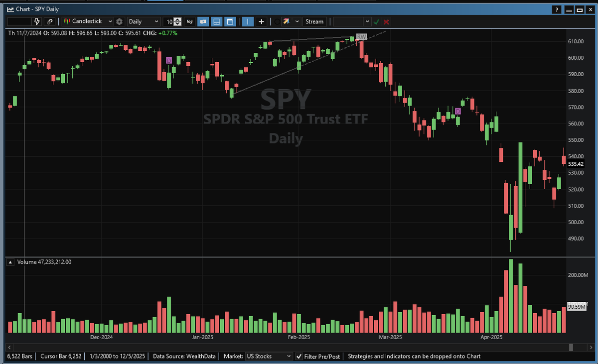Toggle the log scale button

coord(190,21)
